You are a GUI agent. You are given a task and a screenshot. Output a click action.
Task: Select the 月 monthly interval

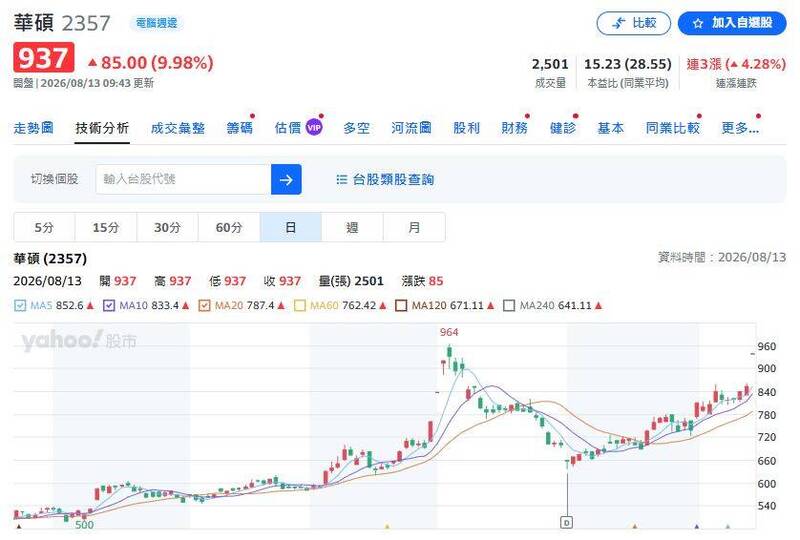414,227
